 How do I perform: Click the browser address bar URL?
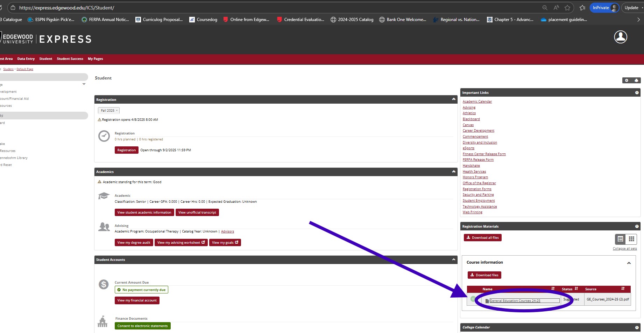point(66,8)
